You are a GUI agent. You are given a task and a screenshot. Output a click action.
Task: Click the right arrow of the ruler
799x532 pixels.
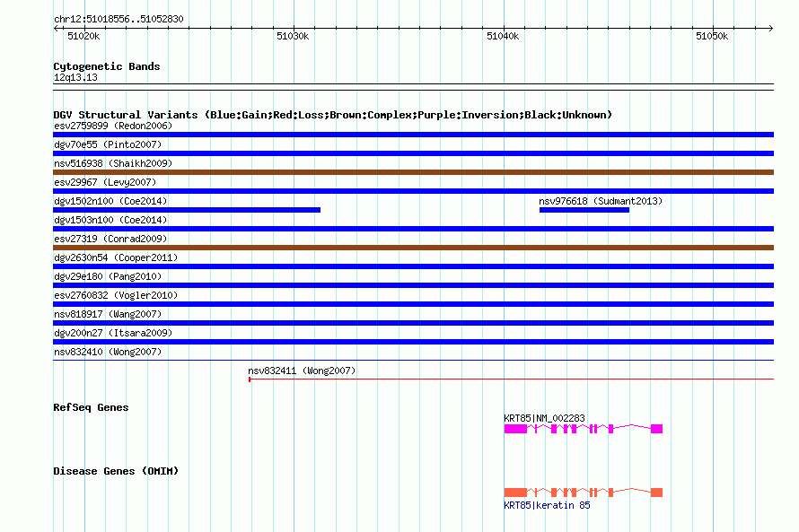771,28
